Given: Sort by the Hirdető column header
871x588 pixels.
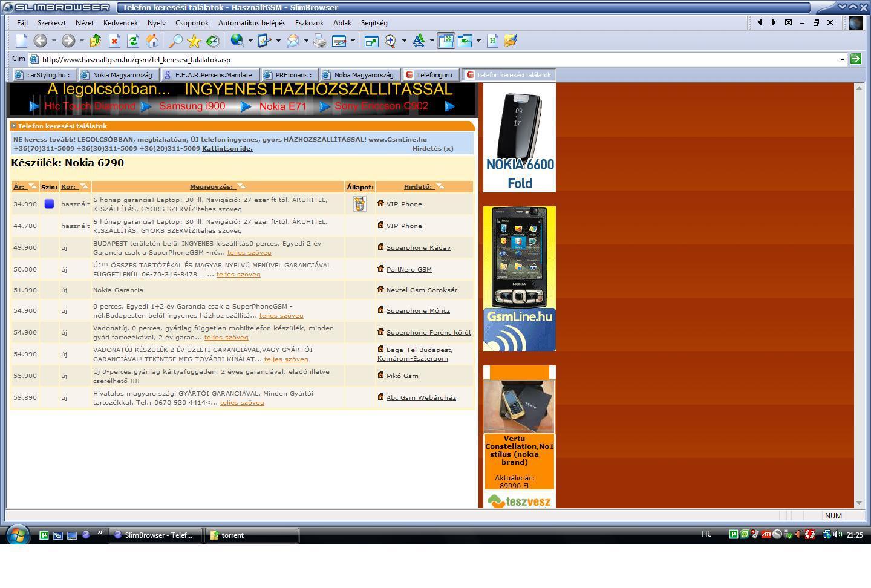Looking at the screenshot, I should click(x=424, y=186).
